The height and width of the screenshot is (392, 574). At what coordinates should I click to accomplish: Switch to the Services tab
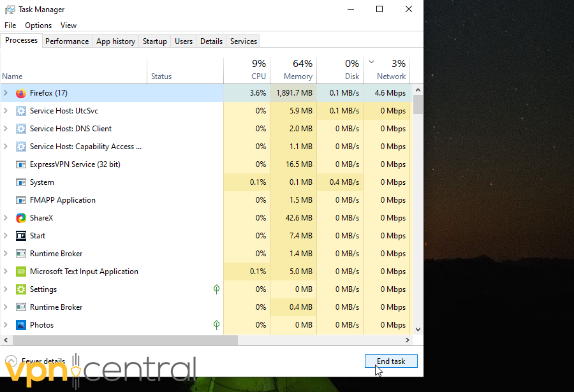[244, 41]
